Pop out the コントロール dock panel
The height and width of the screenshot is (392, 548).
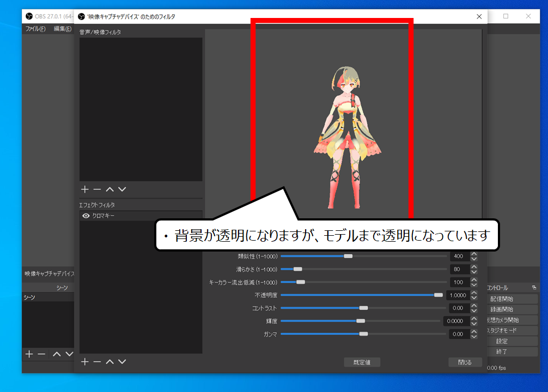pos(534,287)
